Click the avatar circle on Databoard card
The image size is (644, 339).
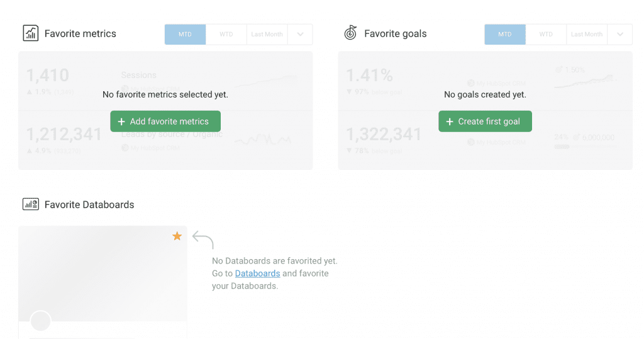[x=41, y=321]
